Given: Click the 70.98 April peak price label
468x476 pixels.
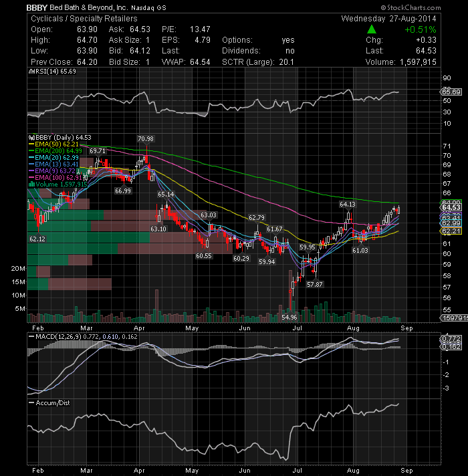Looking at the screenshot, I should (146, 139).
